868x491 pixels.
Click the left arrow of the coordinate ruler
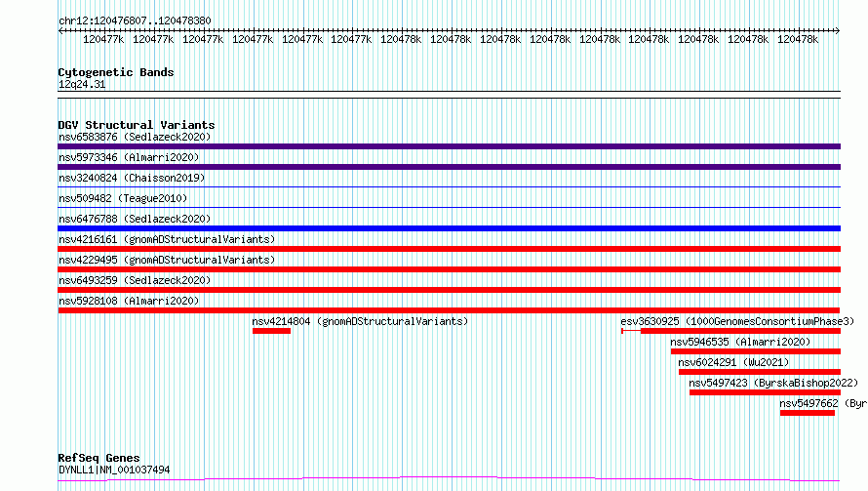(x=60, y=31)
